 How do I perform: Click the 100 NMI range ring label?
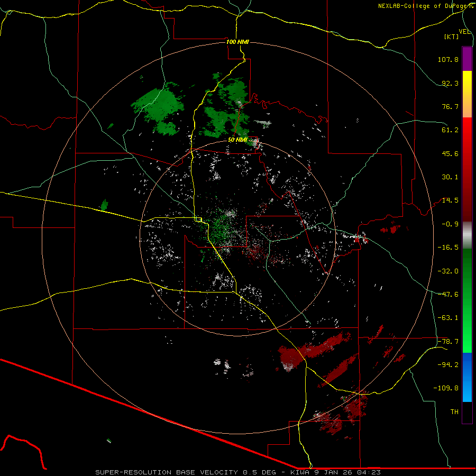point(237,42)
